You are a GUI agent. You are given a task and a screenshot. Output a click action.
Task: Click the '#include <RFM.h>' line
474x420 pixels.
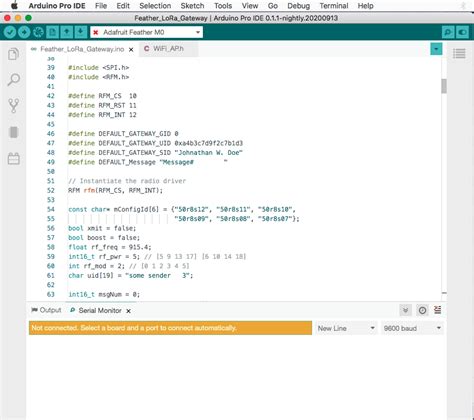tap(99, 77)
